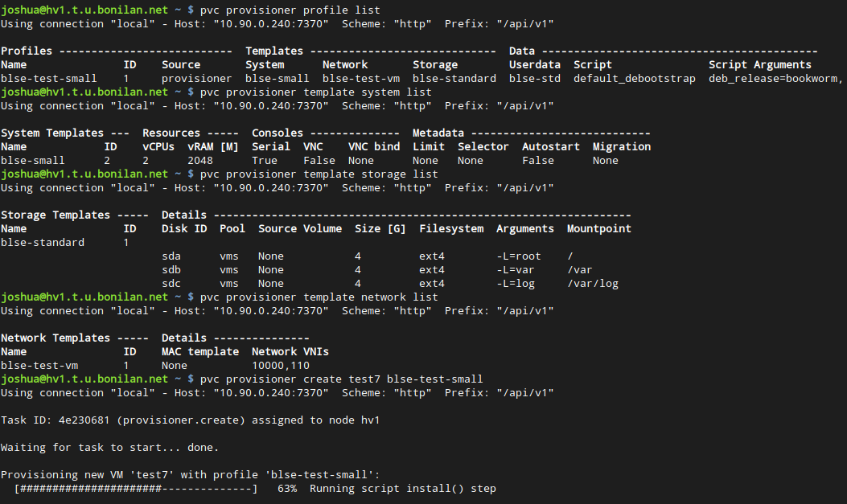
Task: Click the Network VNIs value 10000,110
Action: point(281,366)
